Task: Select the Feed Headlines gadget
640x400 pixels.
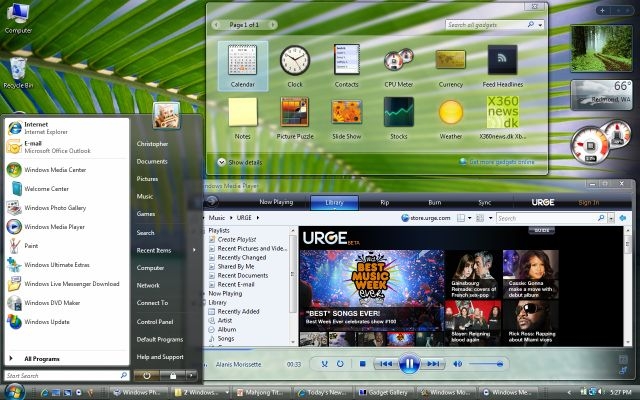Action: click(502, 66)
